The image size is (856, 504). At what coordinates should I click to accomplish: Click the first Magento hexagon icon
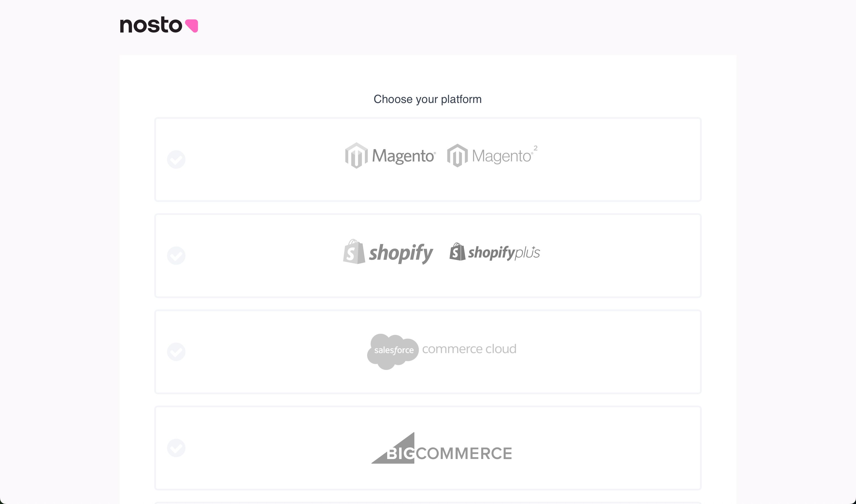click(x=356, y=156)
